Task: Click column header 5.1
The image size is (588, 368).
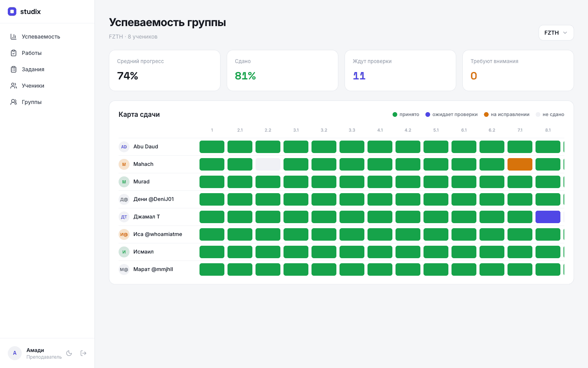Action: (x=436, y=130)
